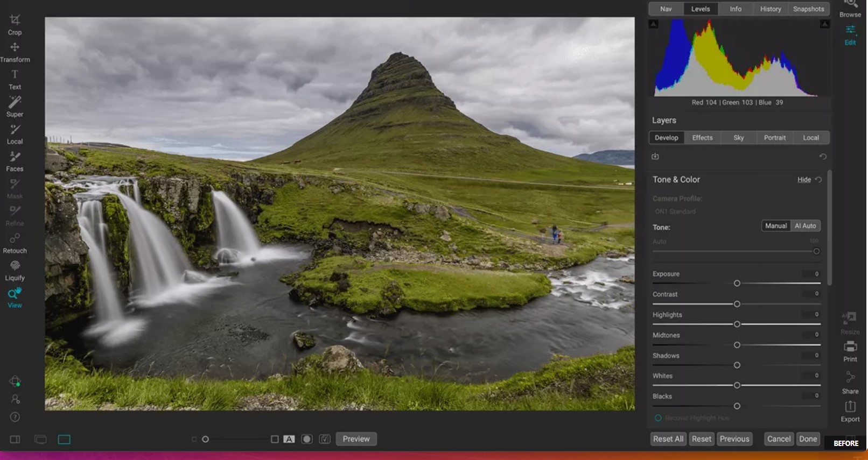Reset all layers with undo arrow icon
The width and height of the screenshot is (868, 460).
click(x=823, y=157)
